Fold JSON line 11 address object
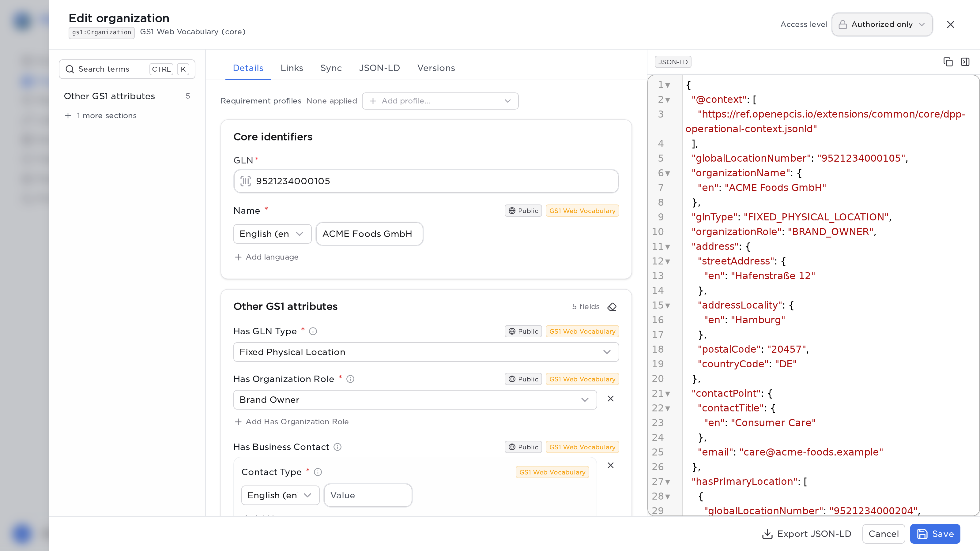The width and height of the screenshot is (980, 551). click(x=668, y=247)
